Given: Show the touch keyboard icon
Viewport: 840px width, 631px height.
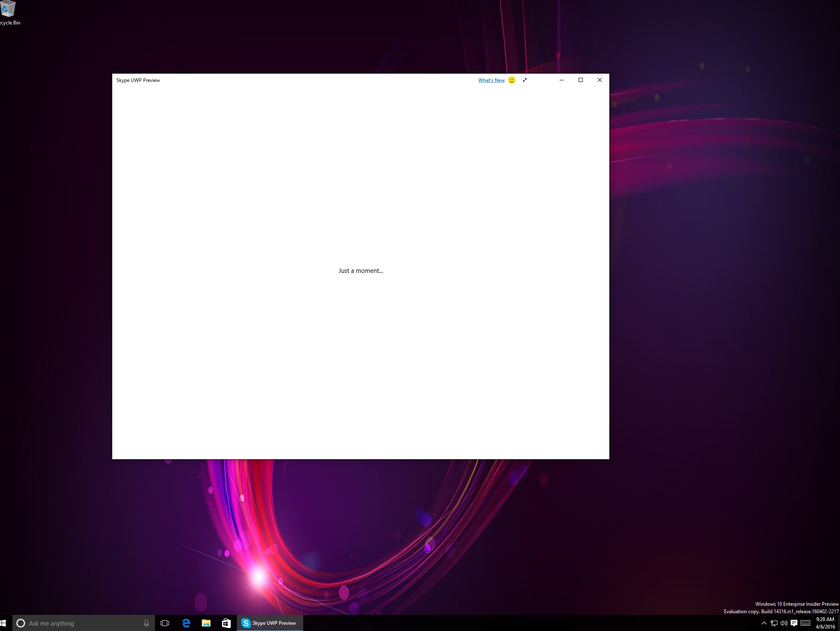Looking at the screenshot, I should (806, 623).
